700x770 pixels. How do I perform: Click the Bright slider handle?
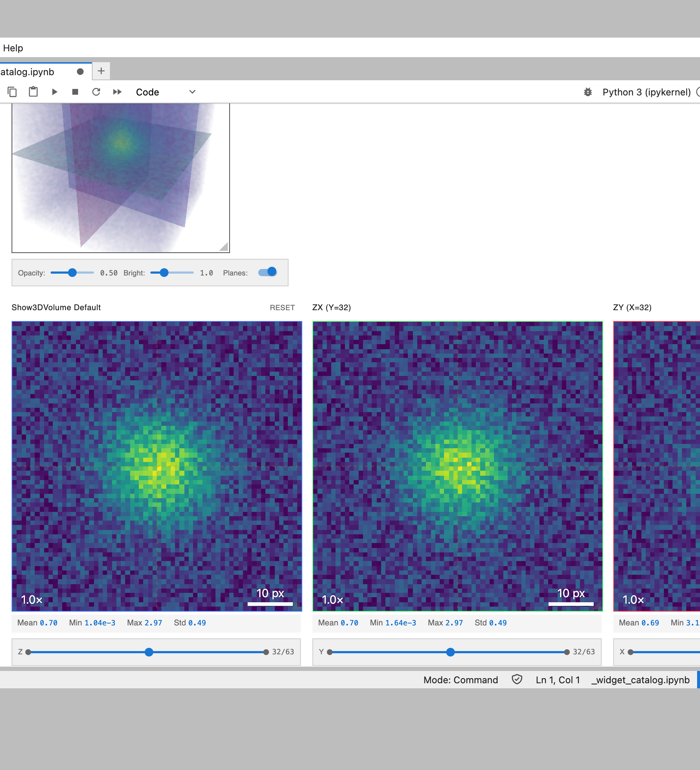point(164,273)
